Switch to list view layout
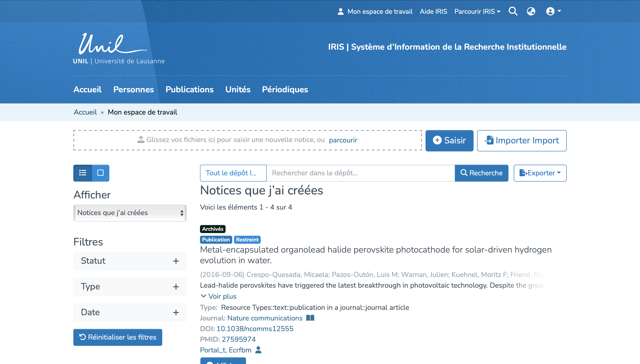The image size is (640, 364). pyautogui.click(x=83, y=173)
